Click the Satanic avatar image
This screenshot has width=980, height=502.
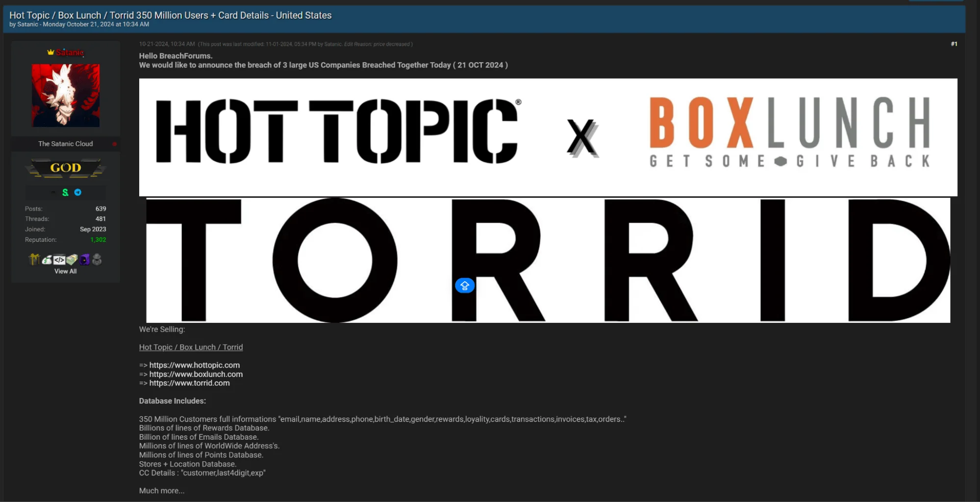click(66, 96)
